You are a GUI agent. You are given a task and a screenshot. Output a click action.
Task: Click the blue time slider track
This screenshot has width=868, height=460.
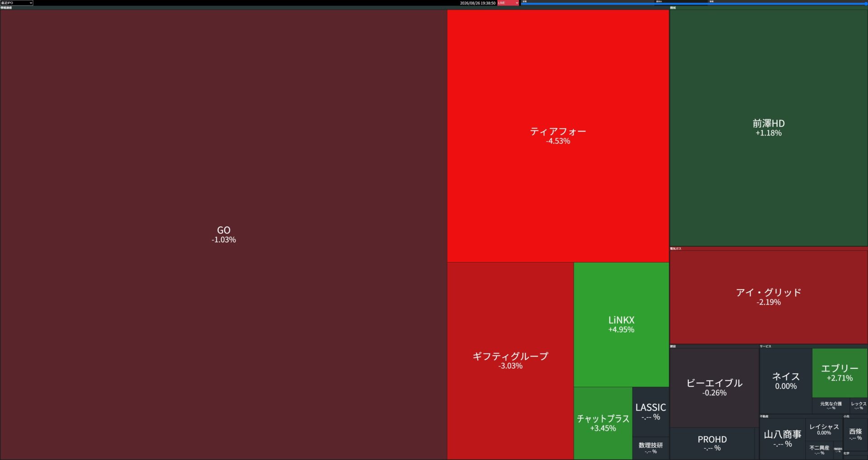[694, 4]
